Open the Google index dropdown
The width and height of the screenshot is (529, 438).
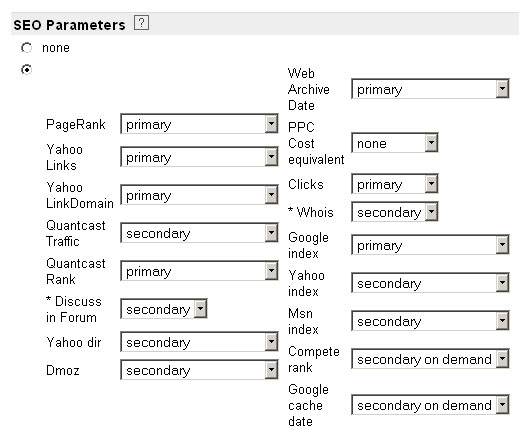430,245
